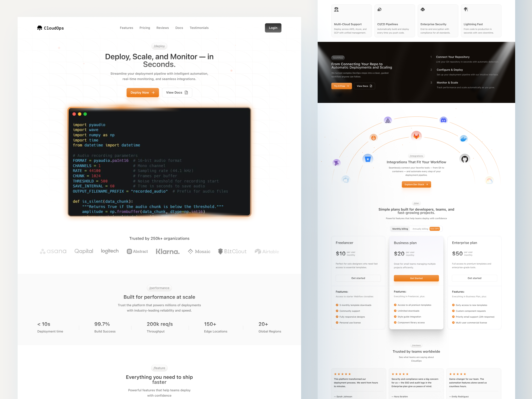Click the Enterprise Security lock-cloud icon

click(x=423, y=10)
